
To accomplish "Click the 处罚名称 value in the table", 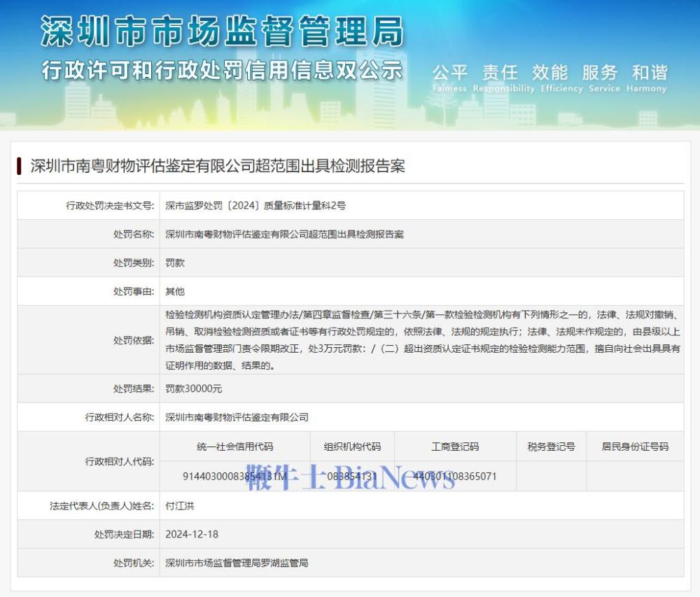I will pyautogui.click(x=284, y=234).
